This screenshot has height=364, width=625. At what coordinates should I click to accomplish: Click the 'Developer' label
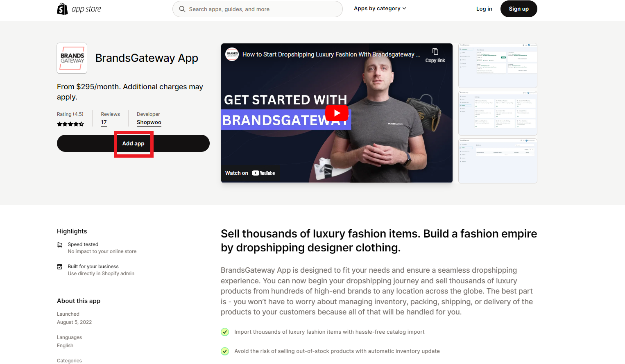coord(148,114)
